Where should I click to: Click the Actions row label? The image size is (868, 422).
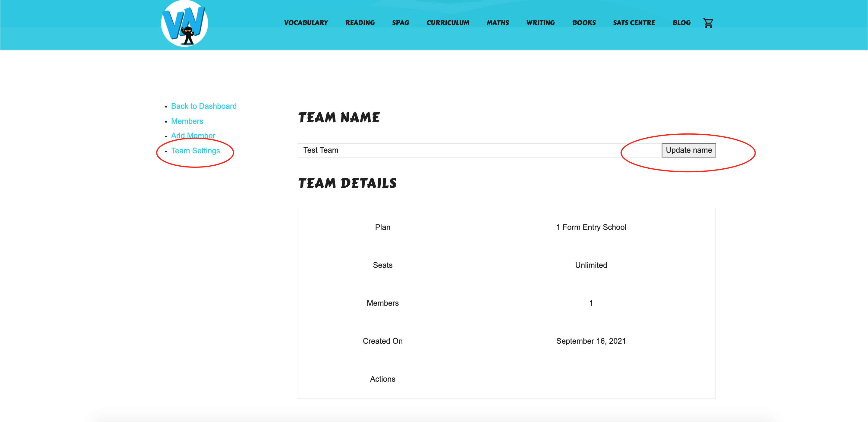point(382,379)
